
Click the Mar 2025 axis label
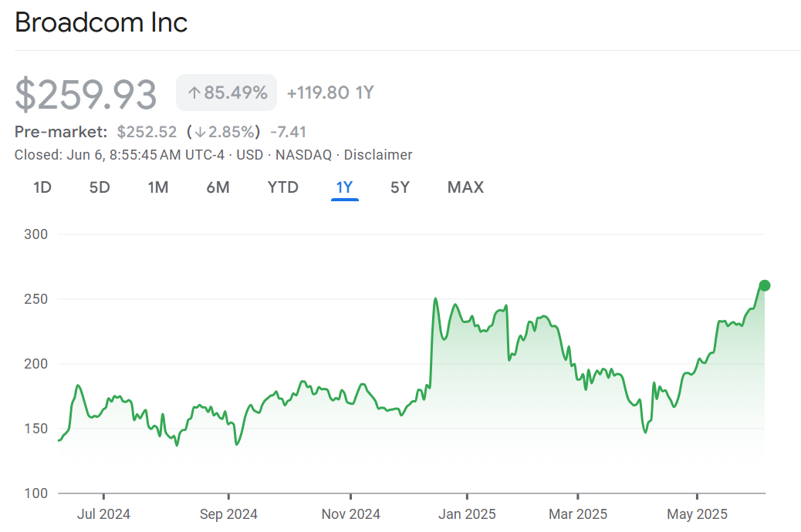tap(578, 514)
